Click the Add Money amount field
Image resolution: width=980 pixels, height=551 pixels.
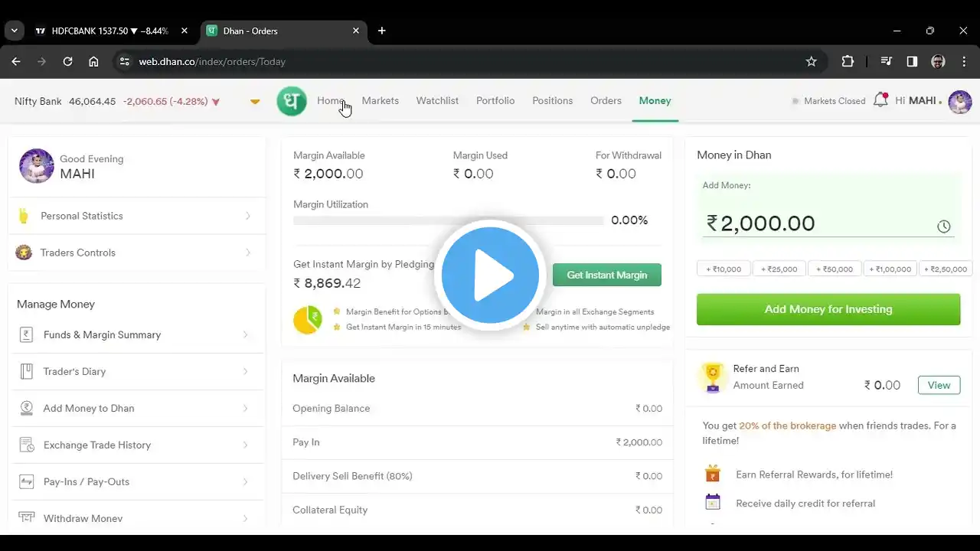(828, 223)
